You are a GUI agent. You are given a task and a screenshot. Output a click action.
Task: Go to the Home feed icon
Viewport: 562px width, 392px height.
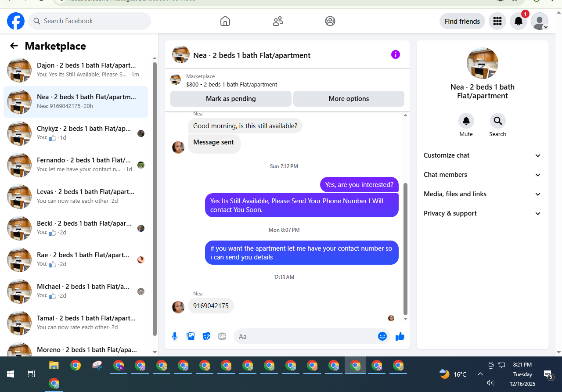click(x=225, y=21)
